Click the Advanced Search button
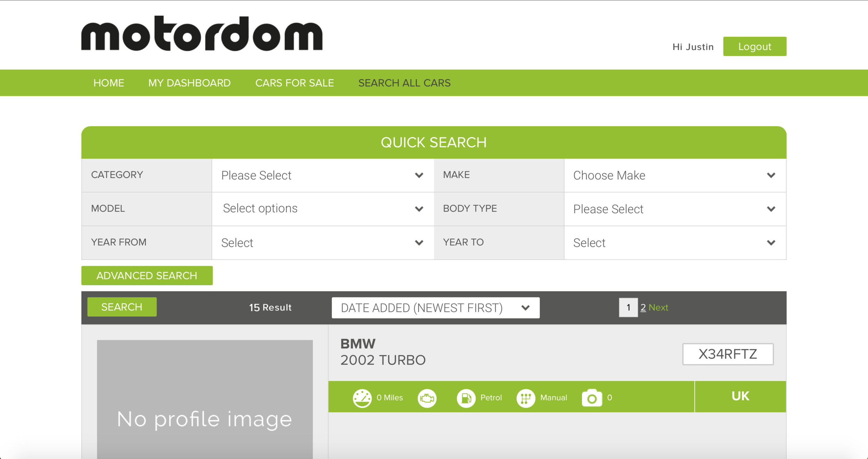 (x=147, y=275)
